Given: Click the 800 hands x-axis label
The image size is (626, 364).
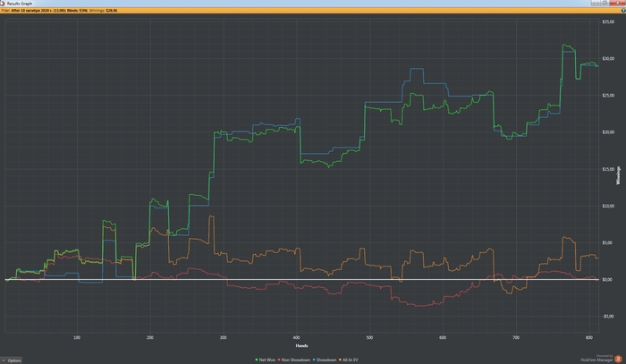Looking at the screenshot, I should click(588, 338).
